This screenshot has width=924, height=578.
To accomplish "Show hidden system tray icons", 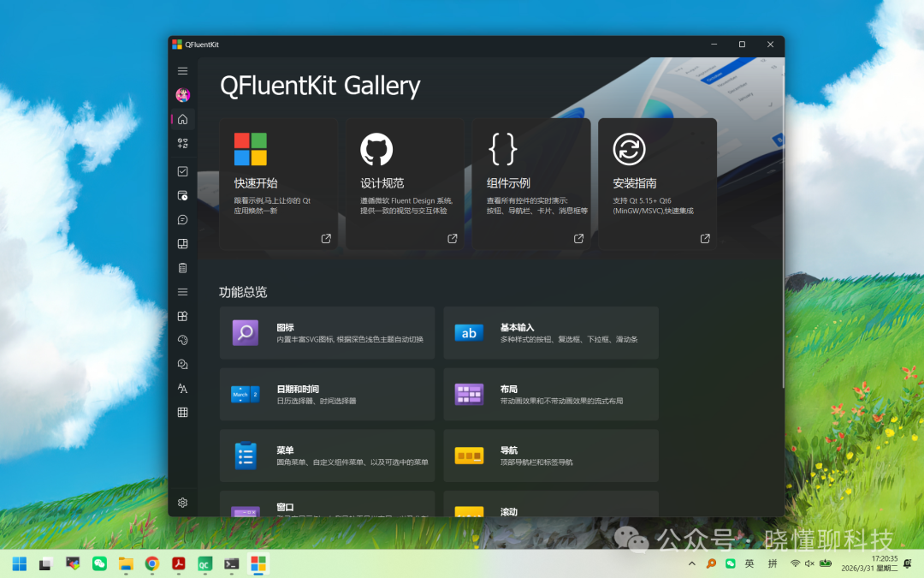I will pyautogui.click(x=692, y=563).
